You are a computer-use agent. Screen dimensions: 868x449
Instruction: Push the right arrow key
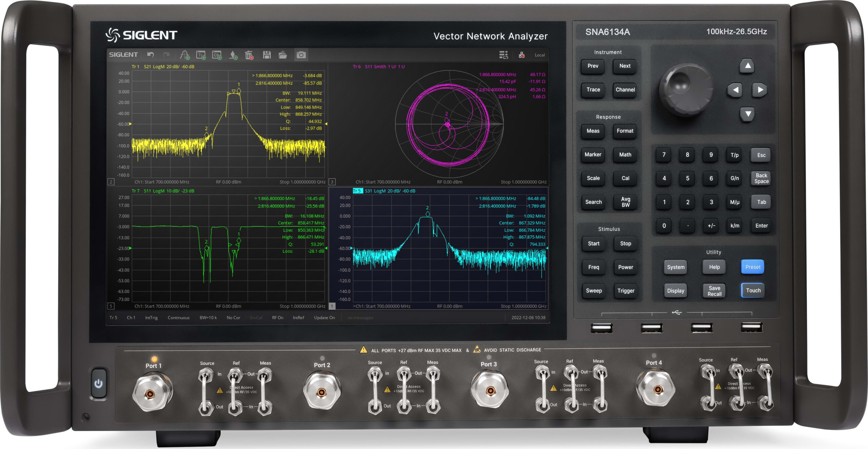coord(760,90)
